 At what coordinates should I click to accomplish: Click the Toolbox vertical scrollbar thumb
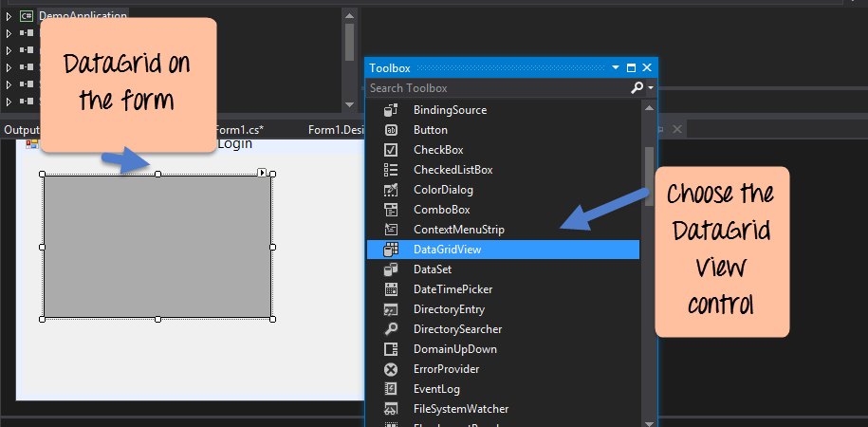click(650, 176)
